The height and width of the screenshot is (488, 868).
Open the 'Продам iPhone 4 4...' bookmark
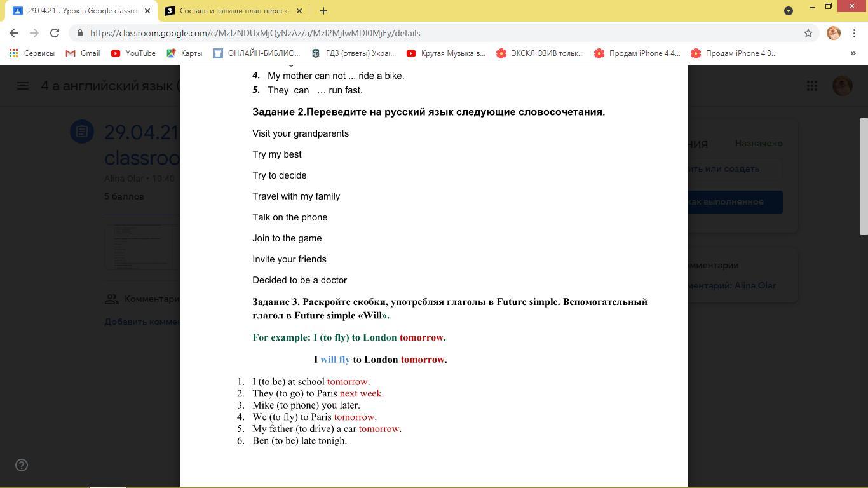(637, 53)
